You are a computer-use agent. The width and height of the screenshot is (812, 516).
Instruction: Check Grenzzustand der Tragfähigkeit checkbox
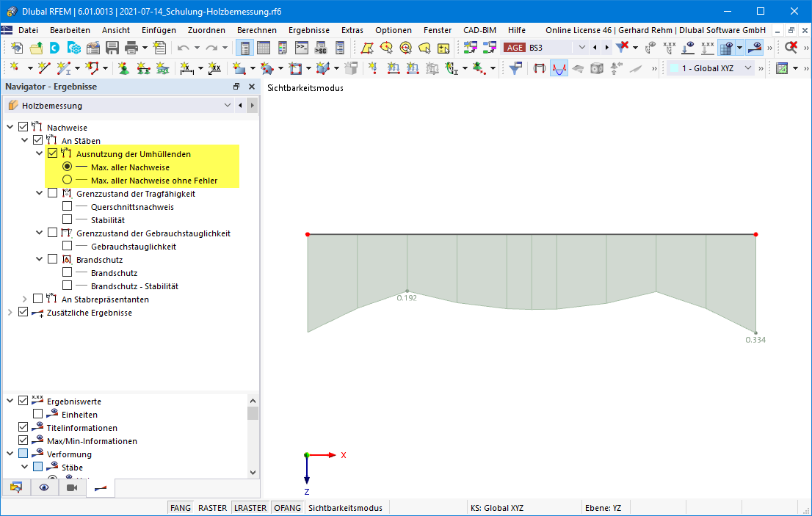[x=52, y=193]
